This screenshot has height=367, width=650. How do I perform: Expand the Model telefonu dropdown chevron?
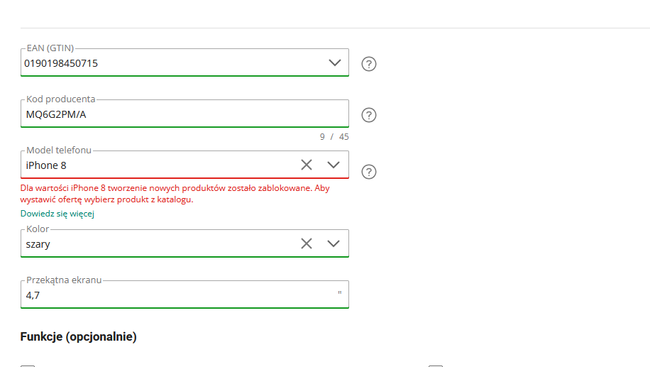[x=333, y=165]
